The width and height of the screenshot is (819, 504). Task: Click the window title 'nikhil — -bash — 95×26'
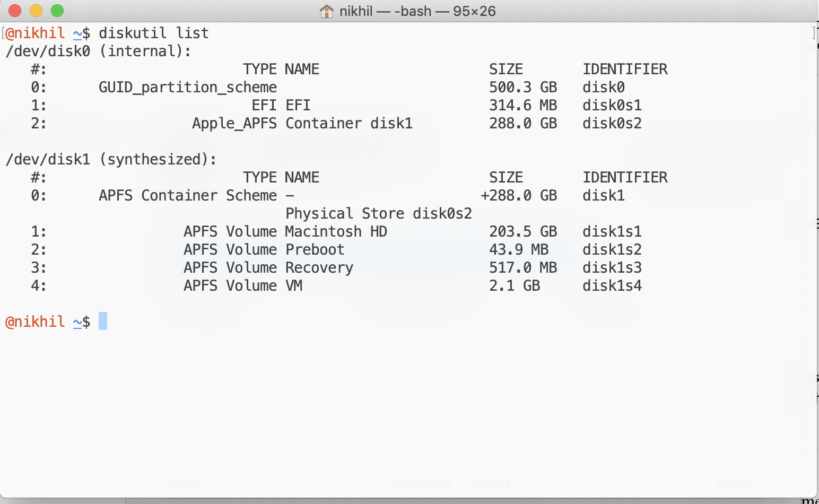tap(417, 11)
